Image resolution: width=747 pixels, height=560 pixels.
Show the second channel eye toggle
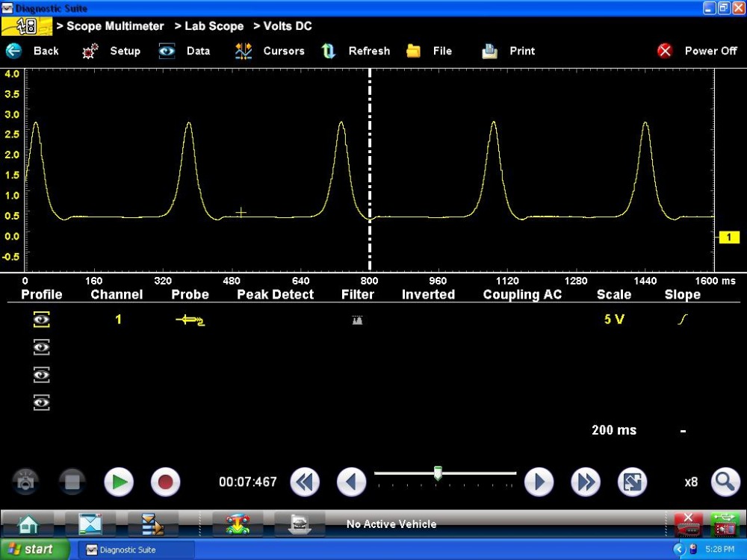(42, 347)
